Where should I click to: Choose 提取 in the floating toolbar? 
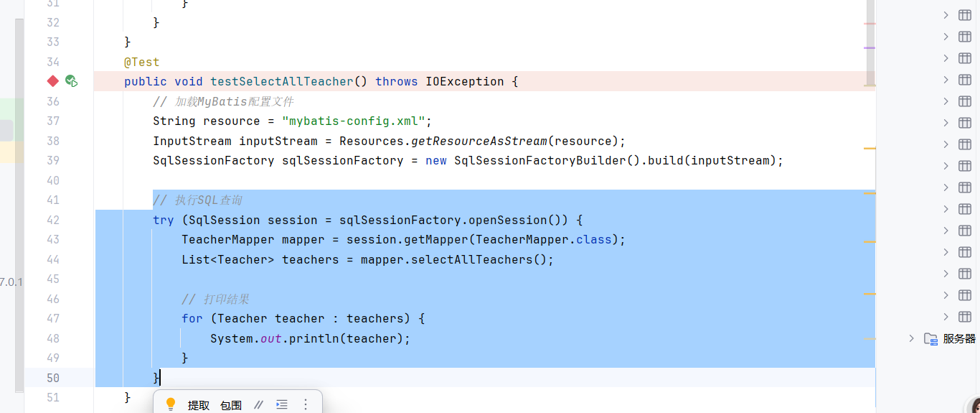pyautogui.click(x=199, y=405)
